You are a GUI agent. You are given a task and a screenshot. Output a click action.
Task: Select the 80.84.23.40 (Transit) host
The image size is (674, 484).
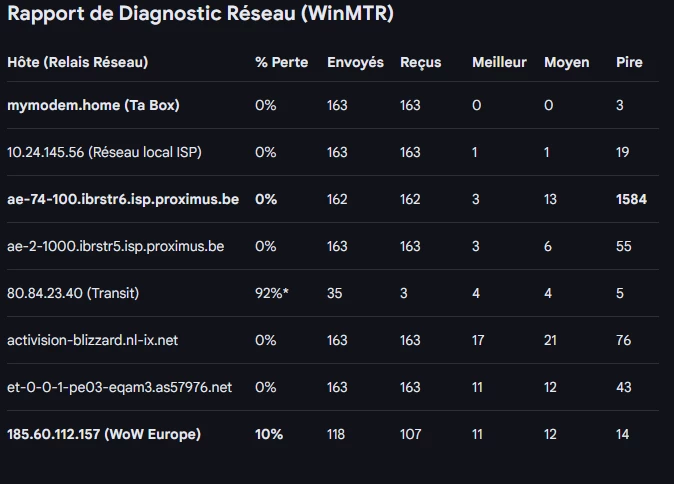73,293
